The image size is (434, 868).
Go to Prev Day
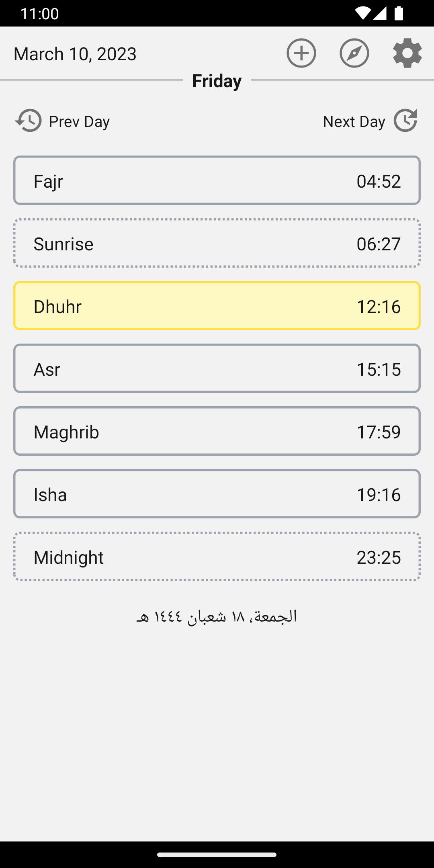pyautogui.click(x=79, y=121)
